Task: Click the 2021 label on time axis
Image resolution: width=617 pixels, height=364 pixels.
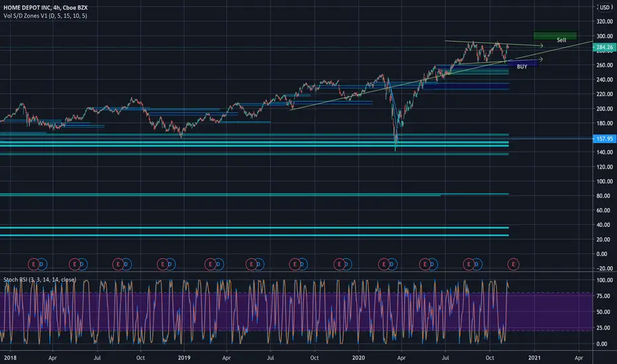Action: pos(534,357)
